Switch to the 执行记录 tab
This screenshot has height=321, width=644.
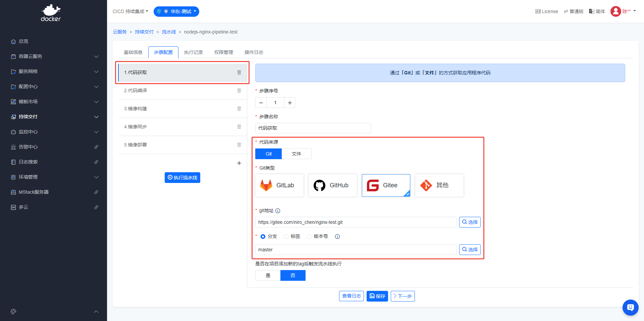pos(194,52)
